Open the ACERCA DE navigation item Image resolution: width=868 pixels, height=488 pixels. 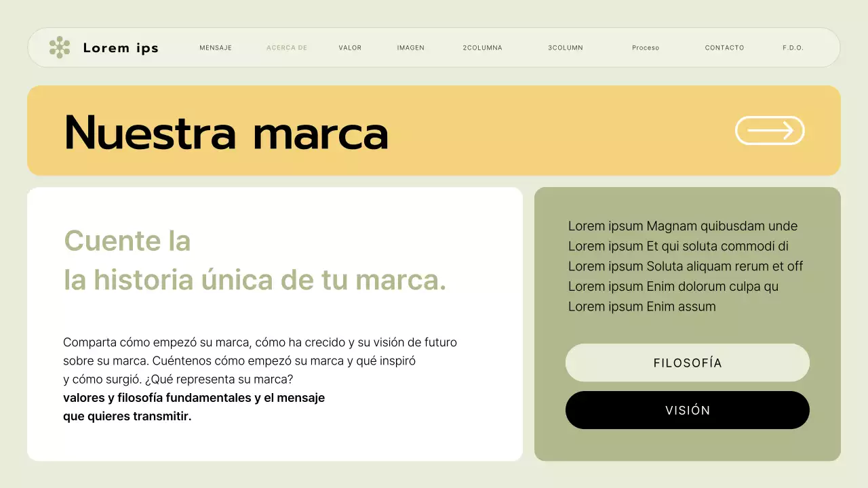pyautogui.click(x=287, y=47)
